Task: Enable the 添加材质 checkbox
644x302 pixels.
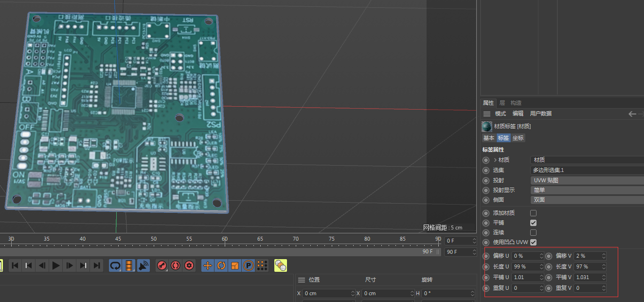Action: tap(534, 213)
